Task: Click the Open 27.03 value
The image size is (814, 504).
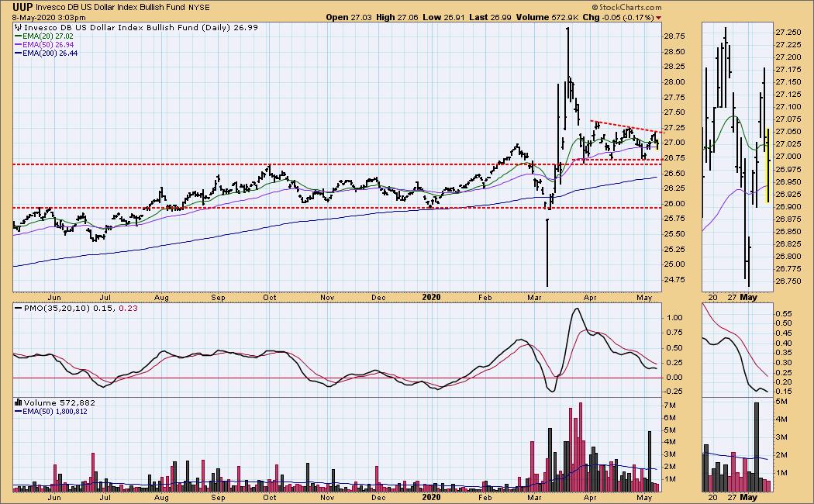Action: pyautogui.click(x=349, y=17)
